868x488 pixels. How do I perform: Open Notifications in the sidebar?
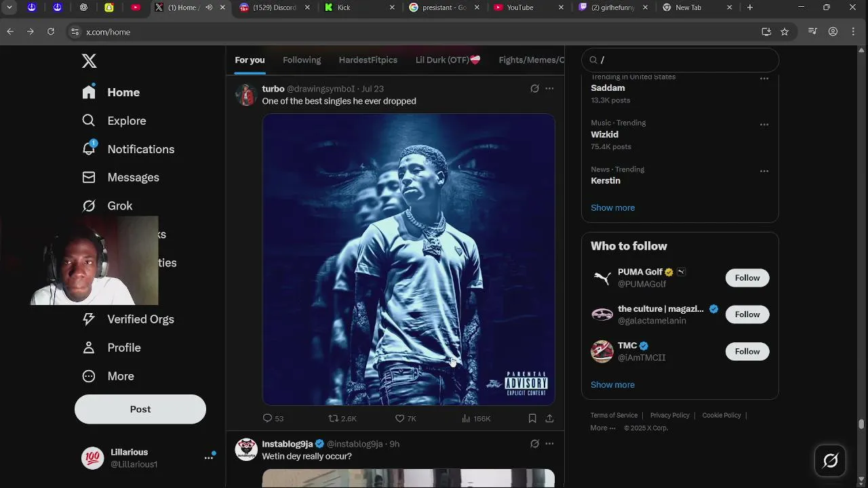point(127,149)
